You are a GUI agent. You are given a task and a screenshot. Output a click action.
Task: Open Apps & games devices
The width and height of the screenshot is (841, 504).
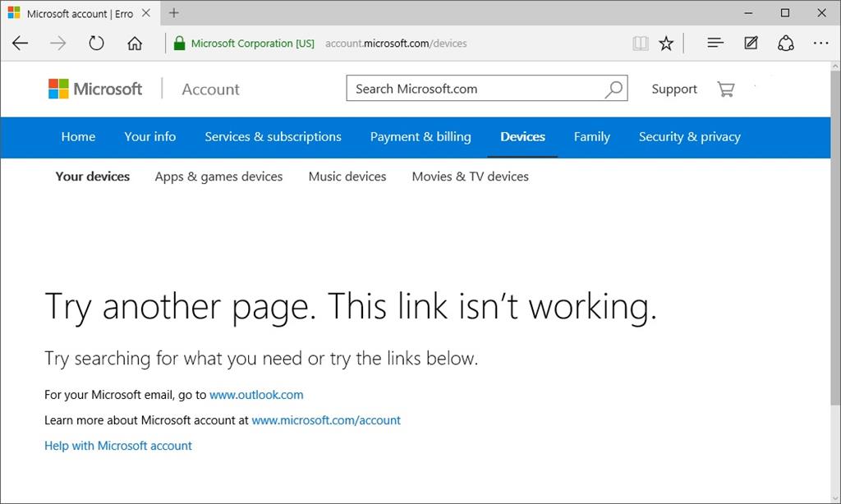218,176
